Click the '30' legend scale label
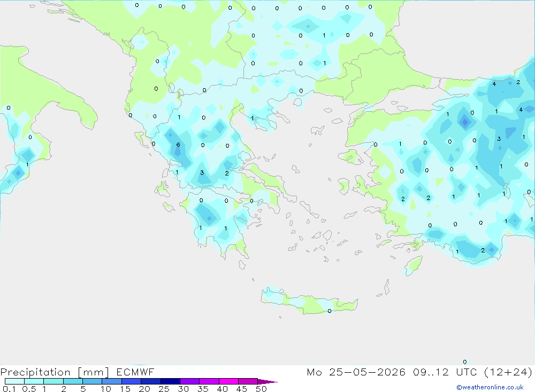The height and width of the screenshot is (392, 535). (x=184, y=389)
